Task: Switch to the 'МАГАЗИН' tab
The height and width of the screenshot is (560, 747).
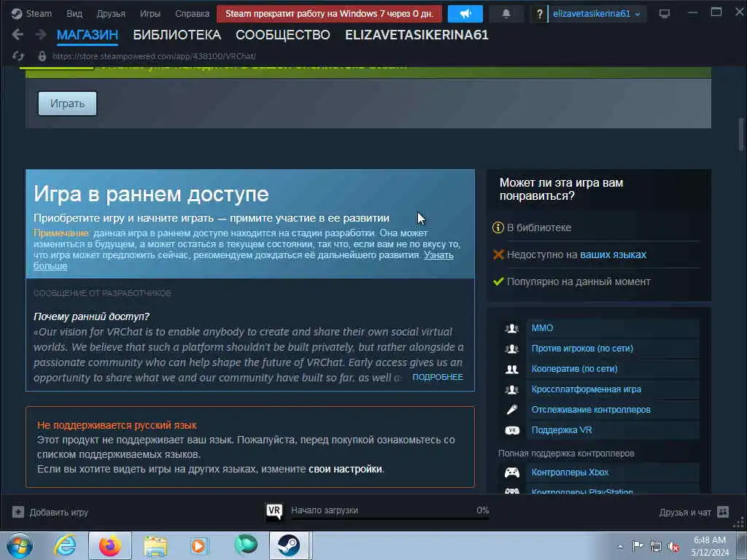Action: 88,35
